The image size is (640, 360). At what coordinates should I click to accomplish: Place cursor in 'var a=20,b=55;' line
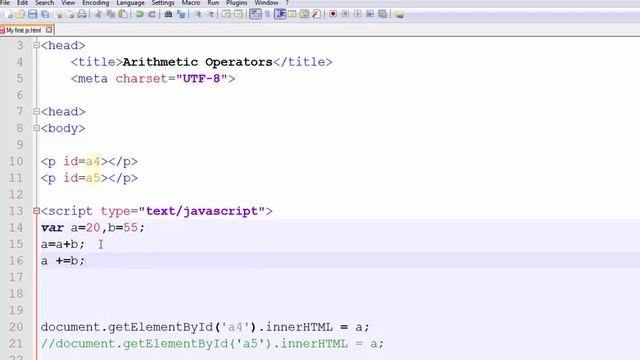coord(93,228)
